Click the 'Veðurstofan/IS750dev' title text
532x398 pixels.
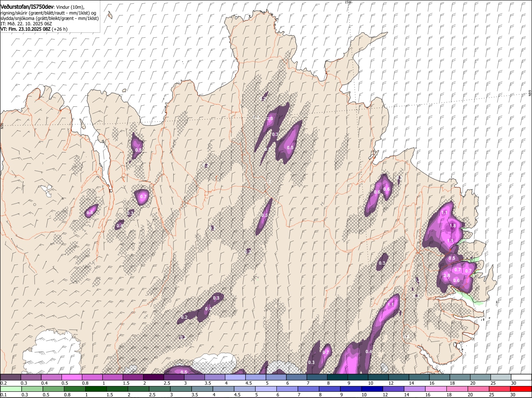tap(27, 7)
